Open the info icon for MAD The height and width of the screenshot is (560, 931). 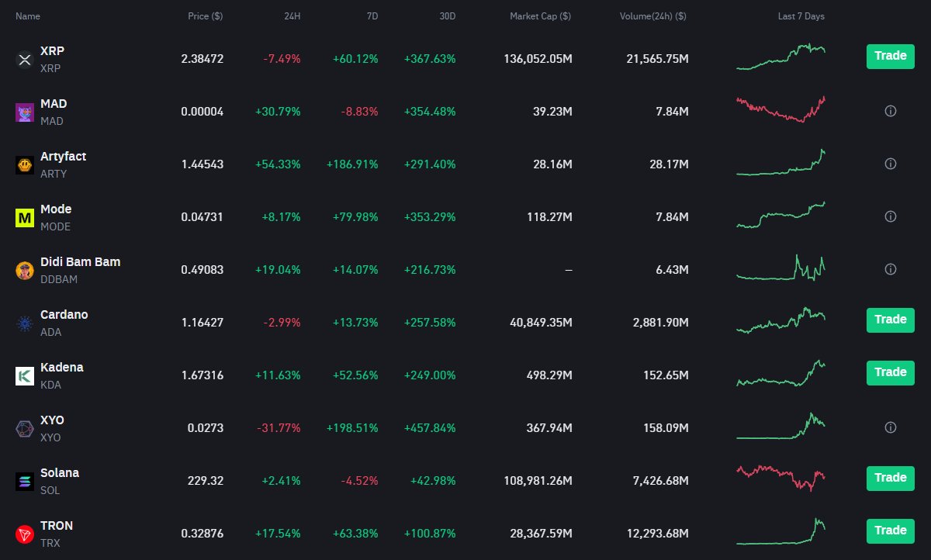pyautogui.click(x=891, y=111)
